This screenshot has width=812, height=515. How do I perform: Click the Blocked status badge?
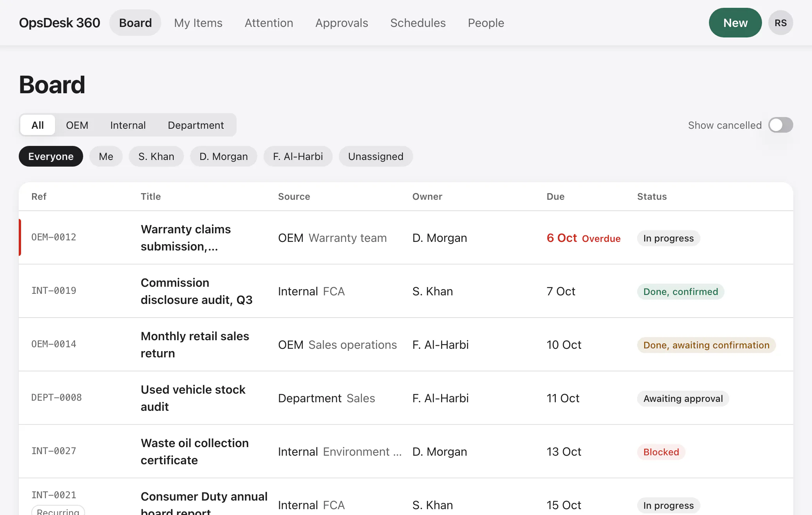(x=661, y=452)
